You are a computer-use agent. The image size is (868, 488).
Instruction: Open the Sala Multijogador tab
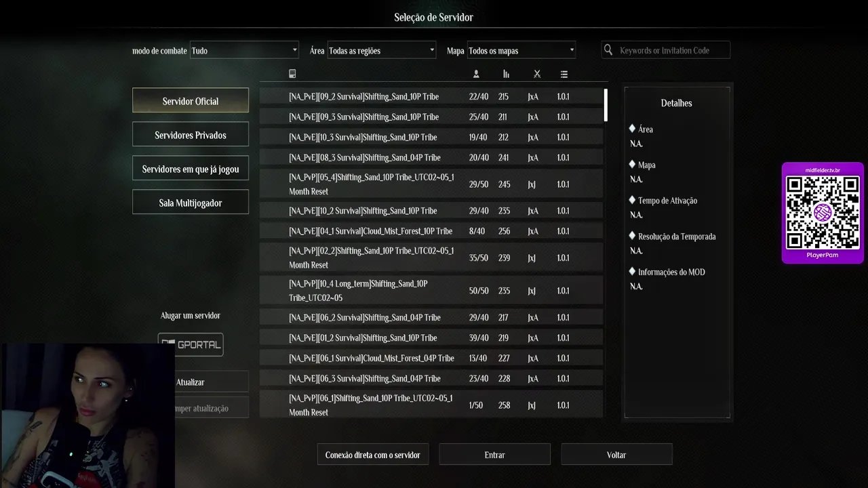coord(191,203)
